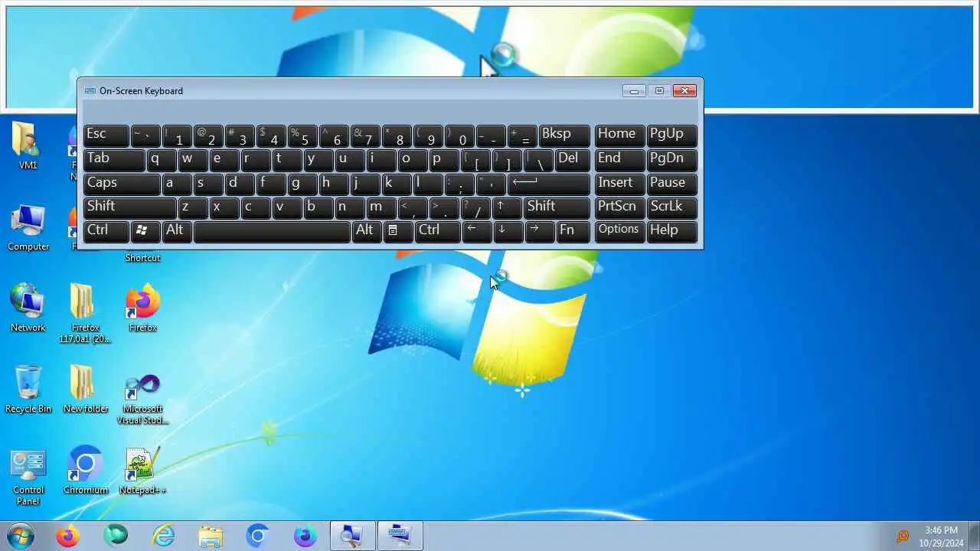
Task: Open Network desktop icon
Action: click(x=28, y=308)
